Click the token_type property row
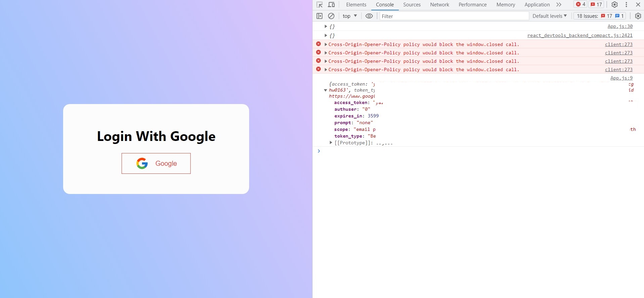Screen dimensions: 644x298 coord(355,136)
